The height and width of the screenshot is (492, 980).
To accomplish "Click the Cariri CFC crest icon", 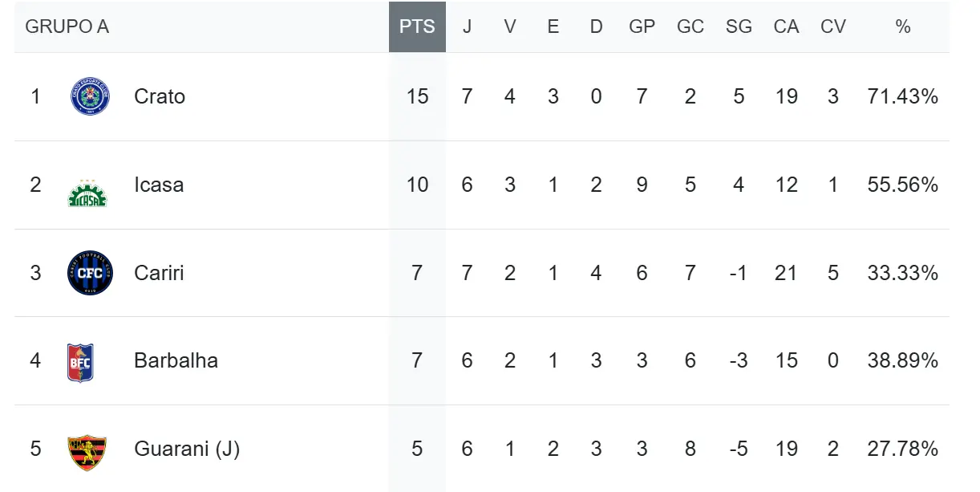I will (x=90, y=273).
